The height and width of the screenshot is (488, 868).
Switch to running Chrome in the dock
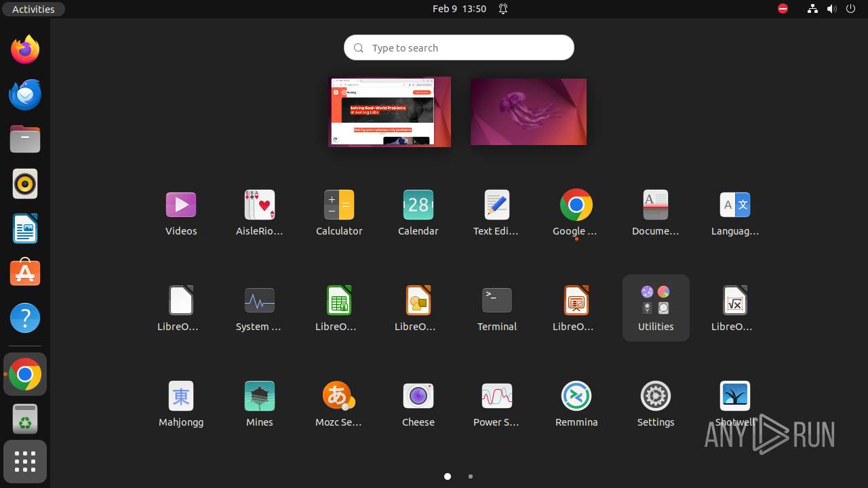(25, 374)
